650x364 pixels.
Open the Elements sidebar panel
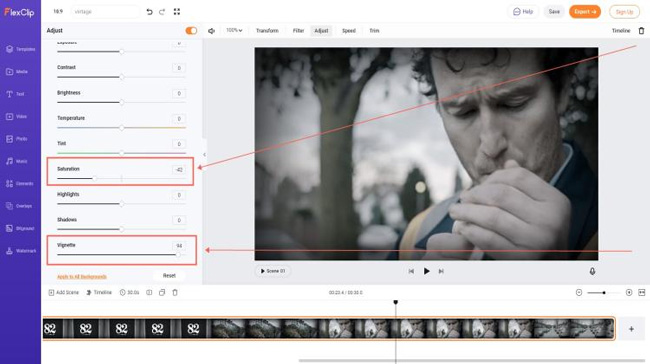click(19, 184)
